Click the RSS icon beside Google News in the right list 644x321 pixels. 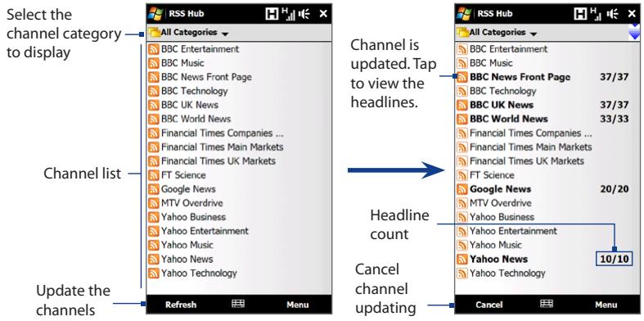coord(462,189)
